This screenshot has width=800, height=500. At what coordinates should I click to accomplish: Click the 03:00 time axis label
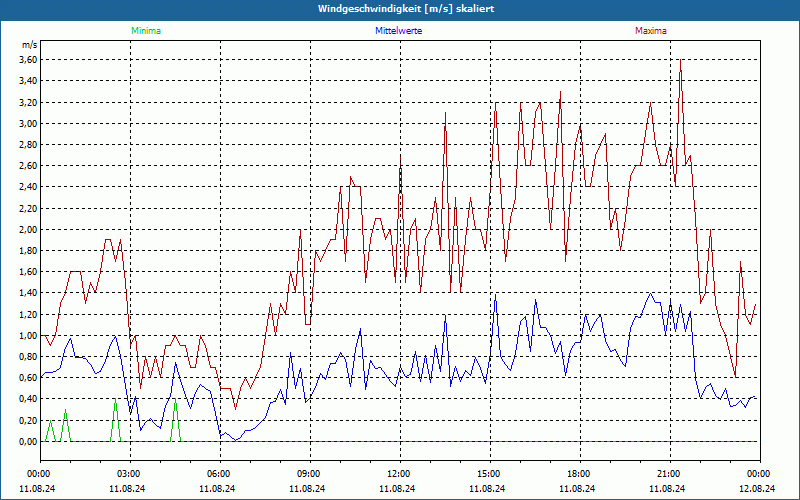[x=130, y=474]
